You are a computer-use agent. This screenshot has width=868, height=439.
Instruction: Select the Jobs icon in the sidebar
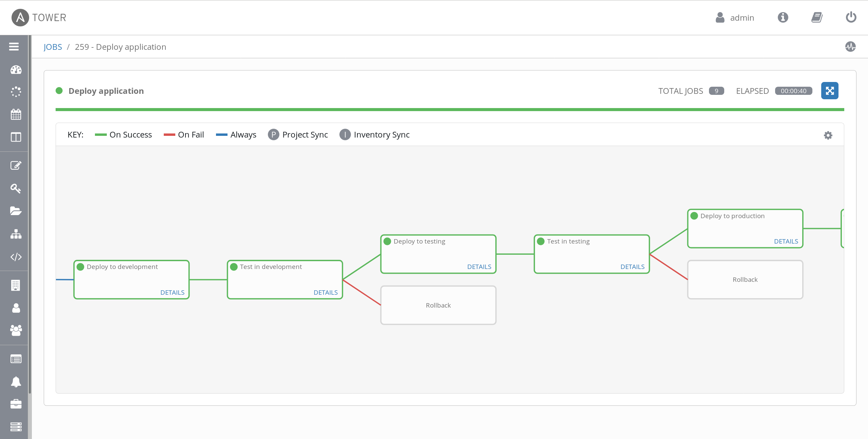pyautogui.click(x=16, y=92)
